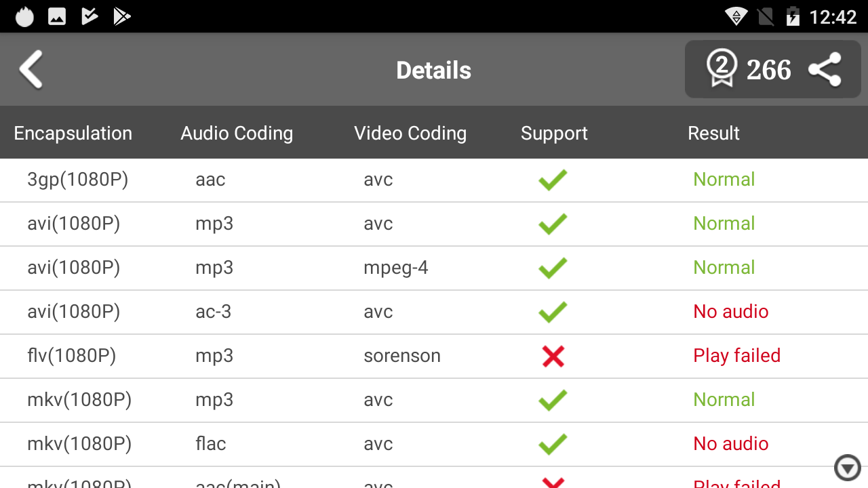Tap the scroll-down circle arrow

pos(847,468)
